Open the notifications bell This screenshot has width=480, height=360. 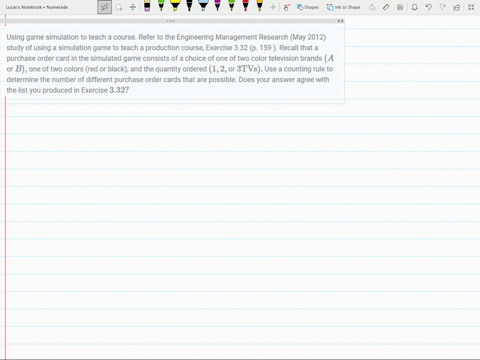click(414, 7)
